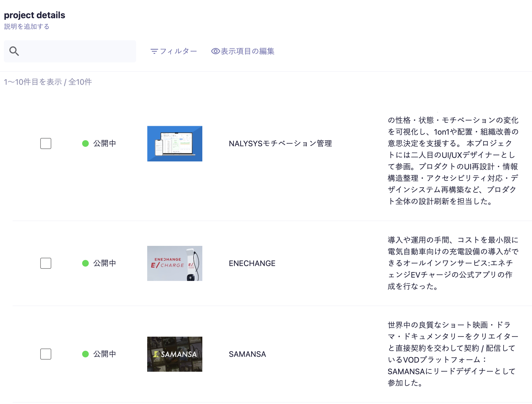Screen dimensions: 532x404
Task: Click green status dot for SAMANSA row
Action: coord(85,354)
